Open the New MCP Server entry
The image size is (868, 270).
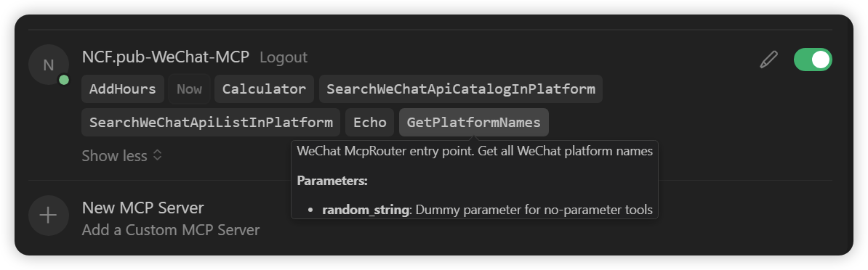pyautogui.click(x=142, y=208)
